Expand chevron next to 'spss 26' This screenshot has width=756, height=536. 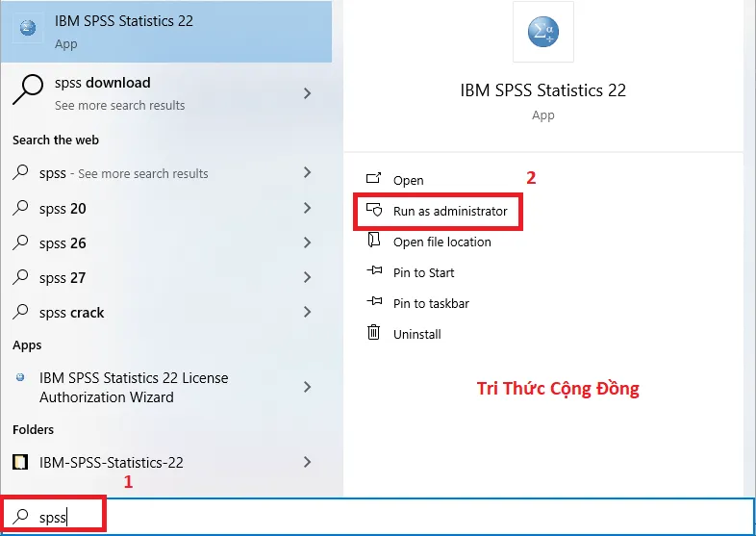(x=307, y=242)
